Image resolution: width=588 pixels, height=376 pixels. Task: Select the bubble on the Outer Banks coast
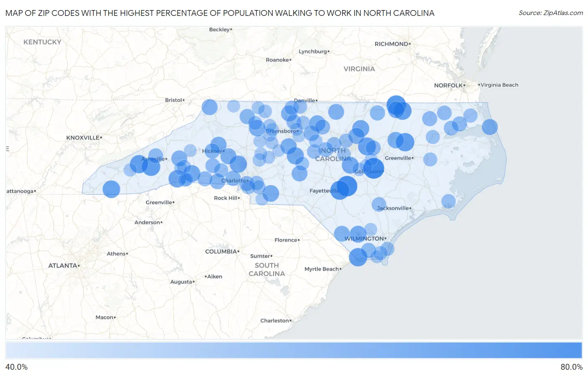pyautogui.click(x=490, y=127)
